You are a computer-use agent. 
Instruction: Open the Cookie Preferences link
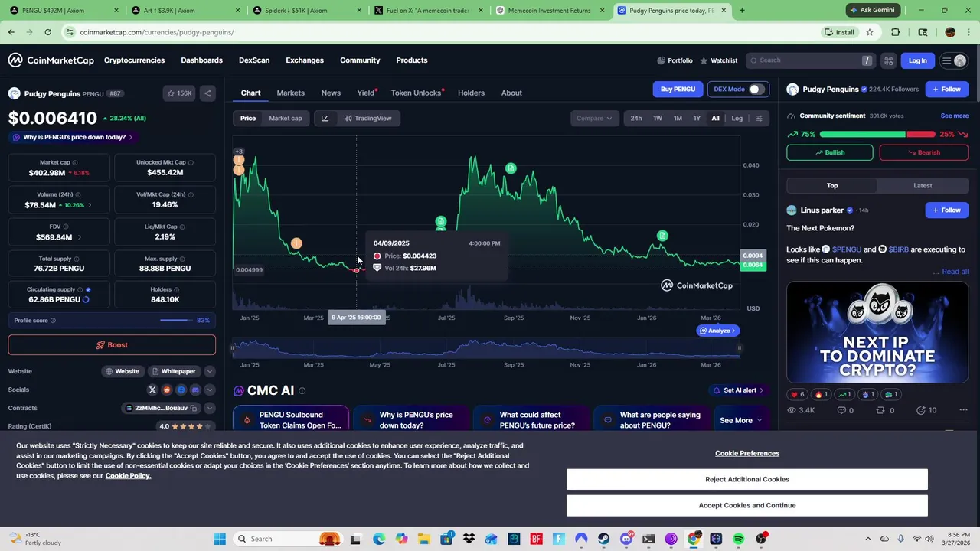(x=747, y=453)
